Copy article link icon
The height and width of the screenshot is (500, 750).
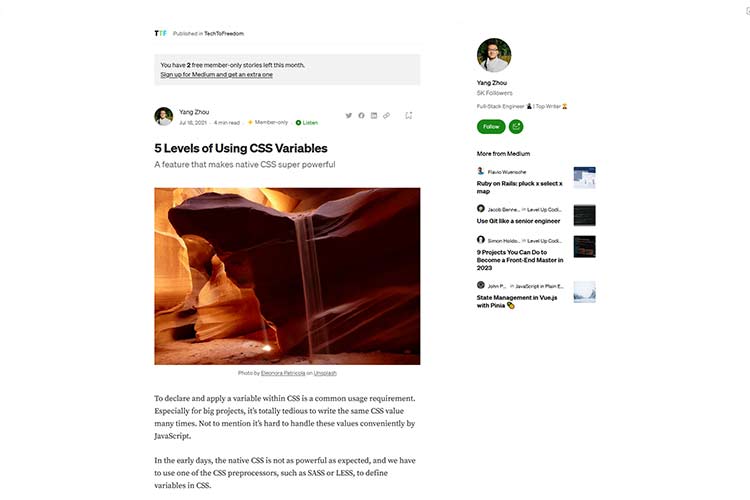(x=386, y=115)
